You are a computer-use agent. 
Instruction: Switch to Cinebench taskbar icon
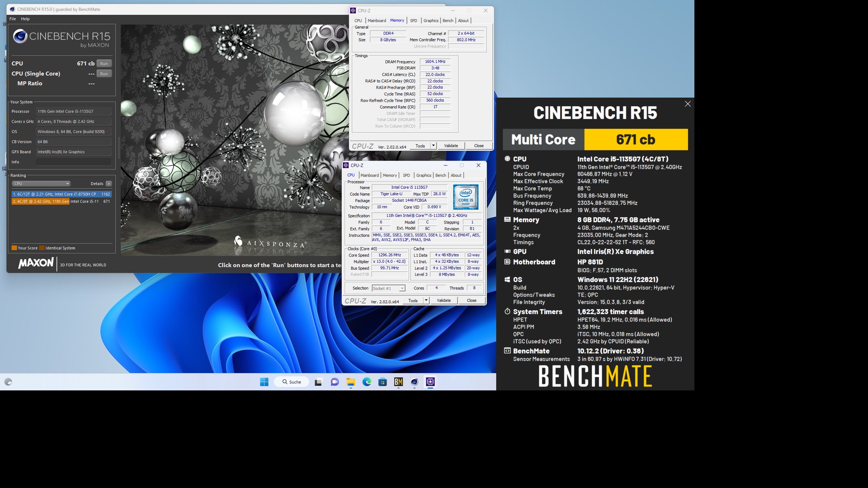[x=414, y=382]
